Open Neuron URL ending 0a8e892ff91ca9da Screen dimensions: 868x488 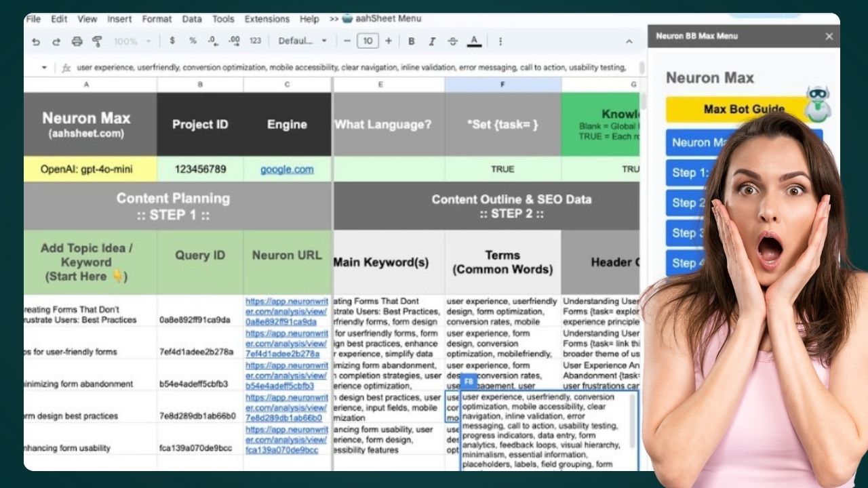coord(286,312)
